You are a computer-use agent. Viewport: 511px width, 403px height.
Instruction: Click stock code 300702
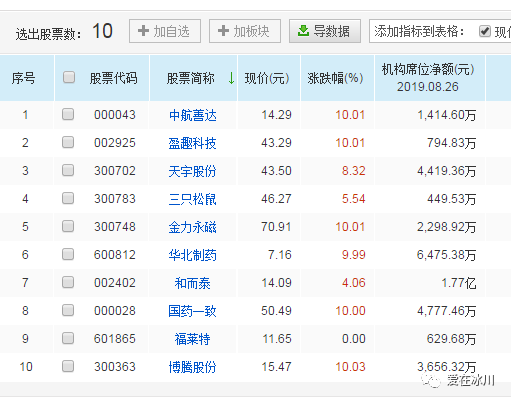115,171
